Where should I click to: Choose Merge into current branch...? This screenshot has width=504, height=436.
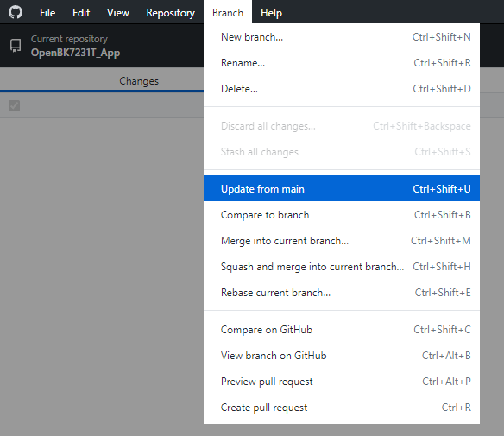click(x=342, y=241)
